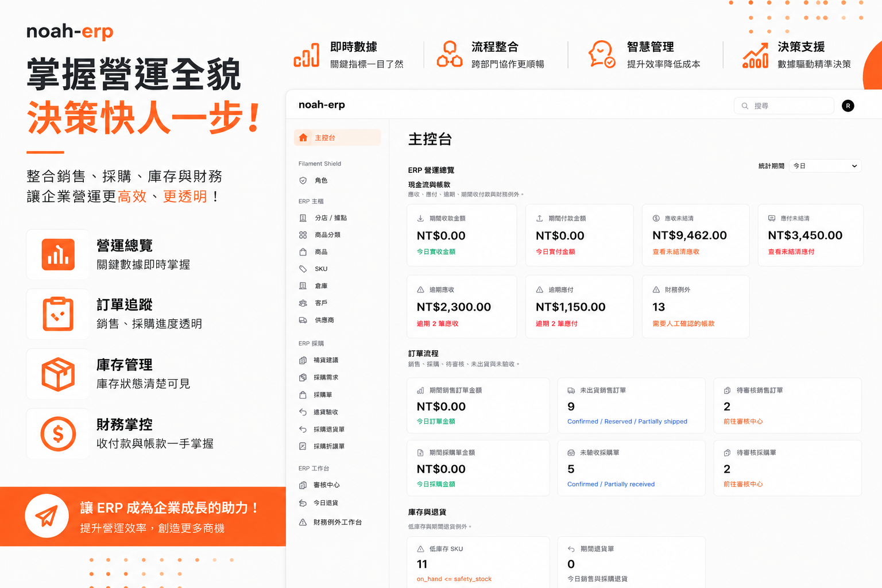
Task: Click the 即時數據 chart icon
Action: pyautogui.click(x=306, y=55)
